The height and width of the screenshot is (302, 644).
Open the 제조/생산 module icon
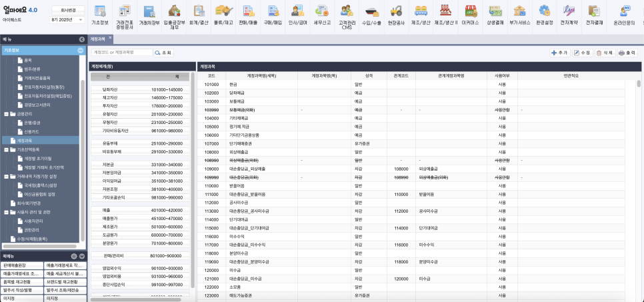[421, 11]
